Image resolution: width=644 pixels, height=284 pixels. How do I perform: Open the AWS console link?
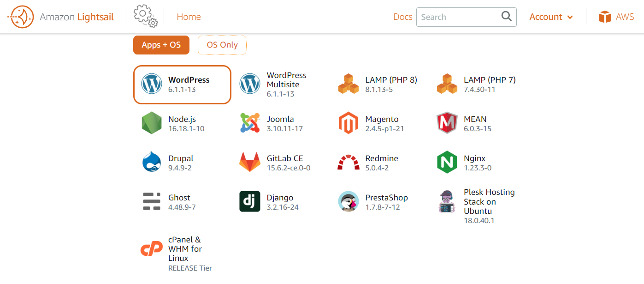(x=616, y=17)
